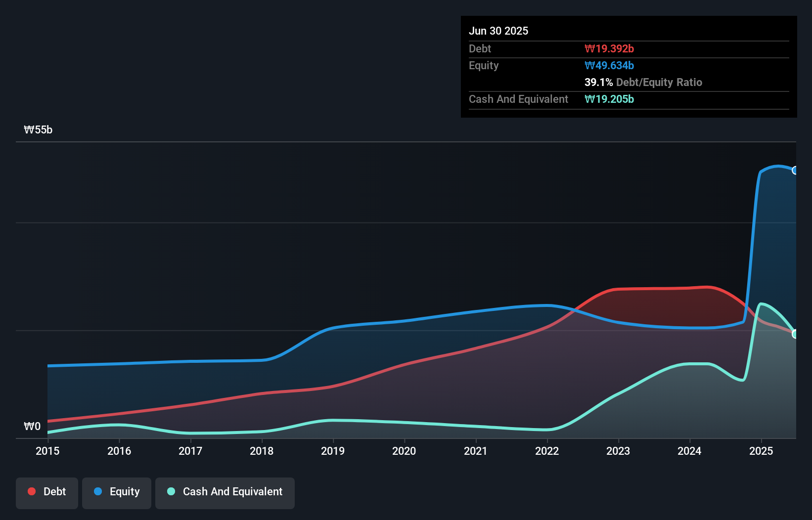Click the teal Cash And Equivalent legend dot
812x520 pixels.
coord(171,491)
